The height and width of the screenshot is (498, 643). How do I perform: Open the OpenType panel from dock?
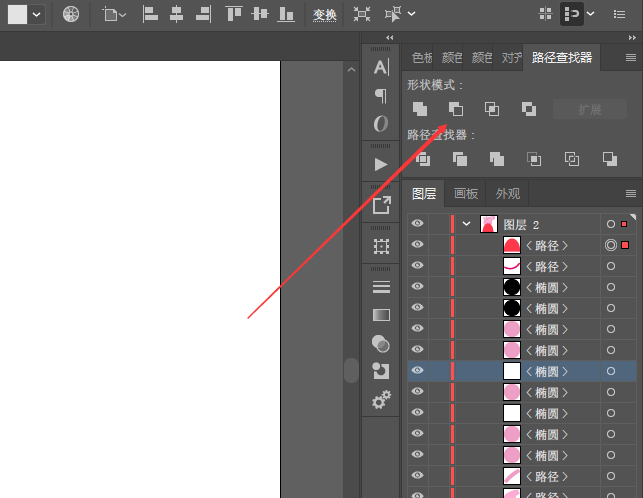[381, 123]
